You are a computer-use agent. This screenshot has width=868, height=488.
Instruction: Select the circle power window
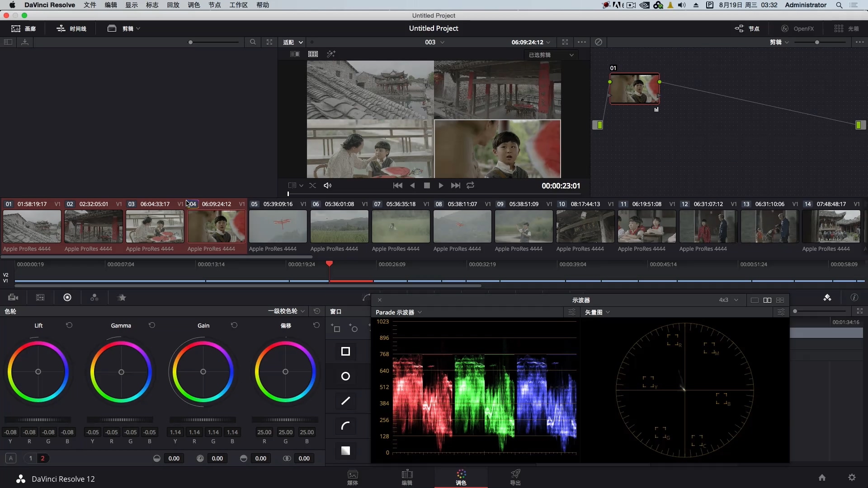(x=345, y=376)
